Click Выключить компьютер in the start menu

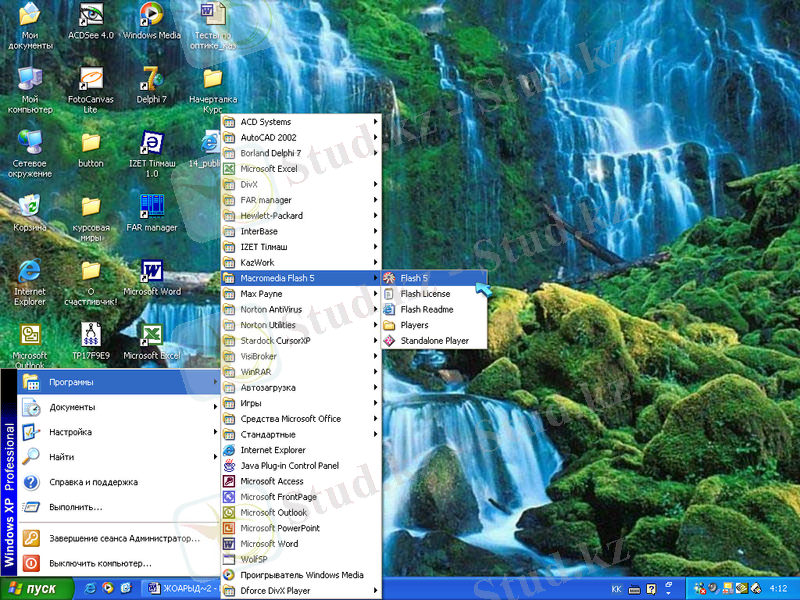click(x=100, y=563)
